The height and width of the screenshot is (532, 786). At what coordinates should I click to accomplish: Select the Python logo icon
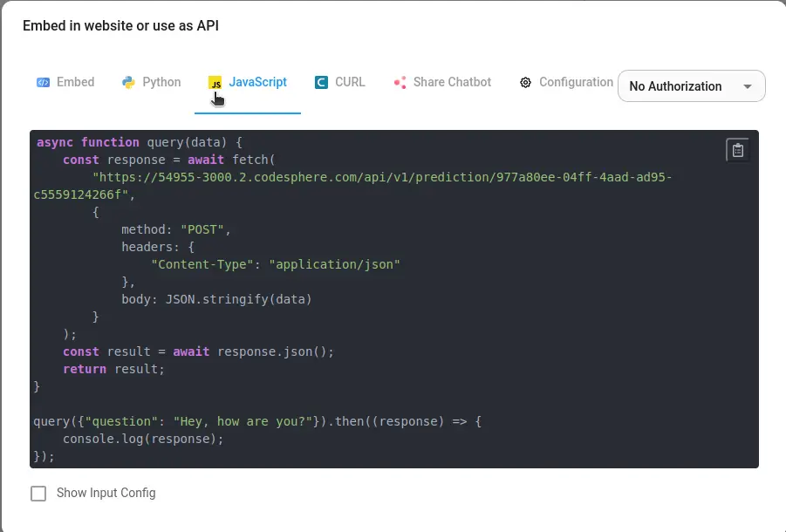click(126, 82)
